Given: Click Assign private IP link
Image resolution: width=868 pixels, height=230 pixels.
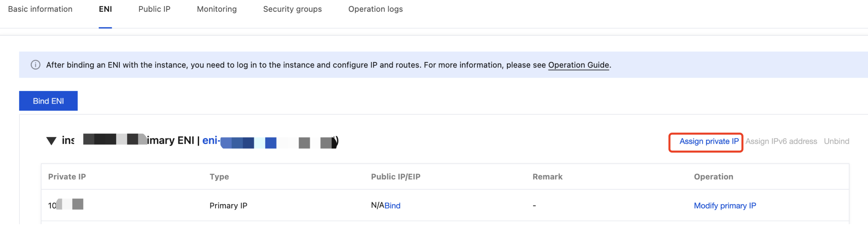Looking at the screenshot, I should (x=709, y=141).
